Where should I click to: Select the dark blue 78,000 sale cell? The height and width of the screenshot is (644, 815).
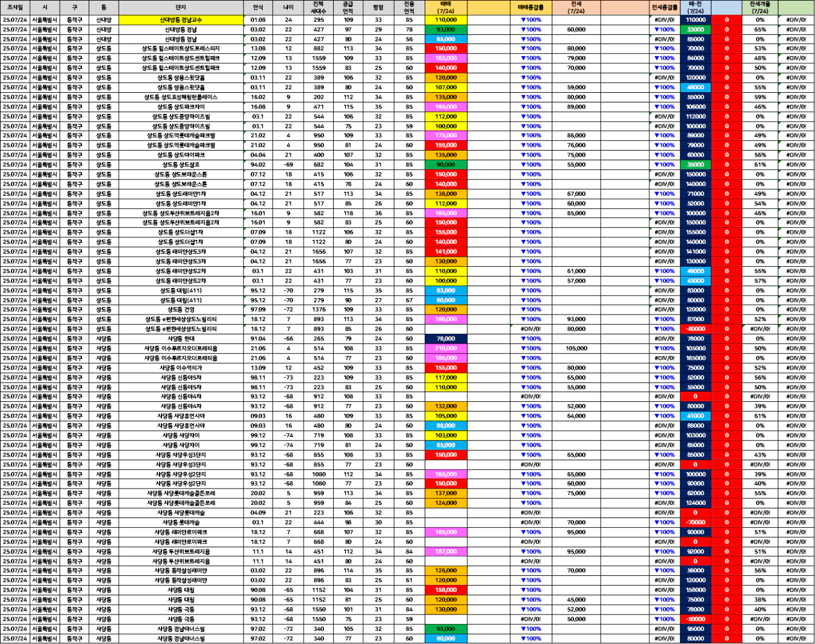446,339
